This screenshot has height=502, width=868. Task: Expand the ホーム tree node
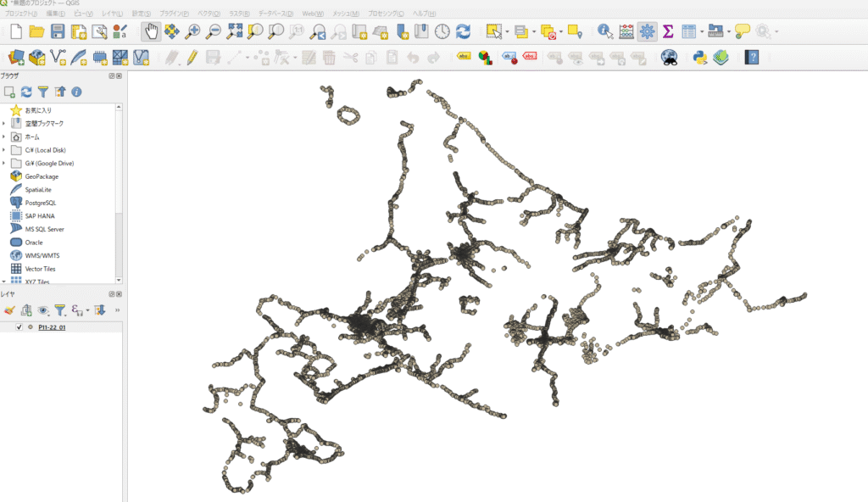click(x=4, y=137)
